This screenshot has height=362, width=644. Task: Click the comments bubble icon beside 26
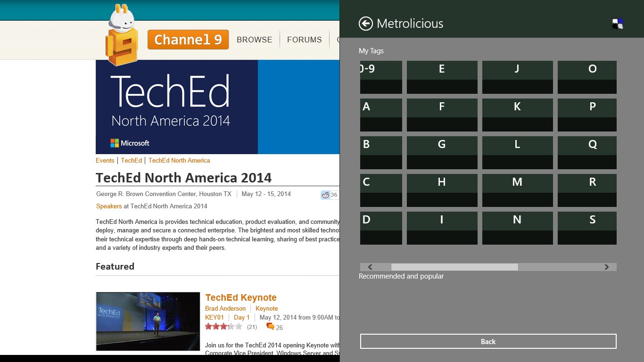click(270, 326)
